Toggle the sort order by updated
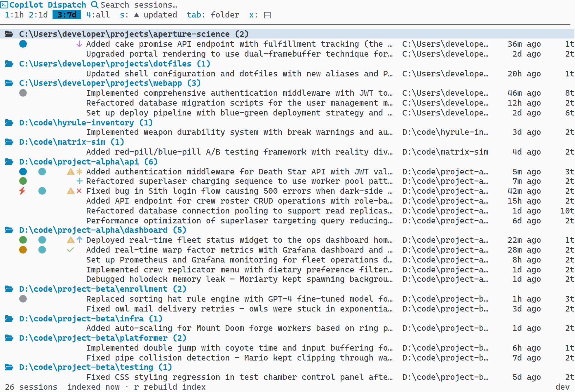This screenshot has height=392, width=575. point(149,15)
